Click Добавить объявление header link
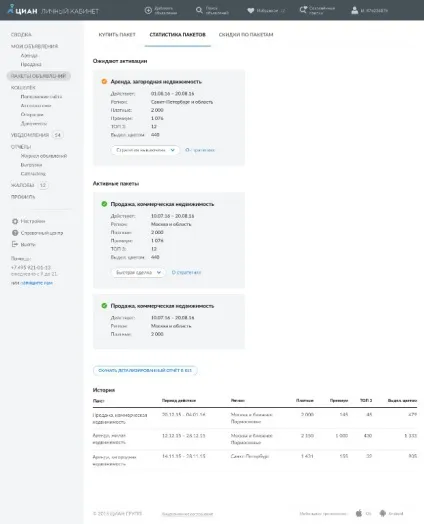This screenshot has height=524, width=424. pyautogui.click(x=166, y=10)
